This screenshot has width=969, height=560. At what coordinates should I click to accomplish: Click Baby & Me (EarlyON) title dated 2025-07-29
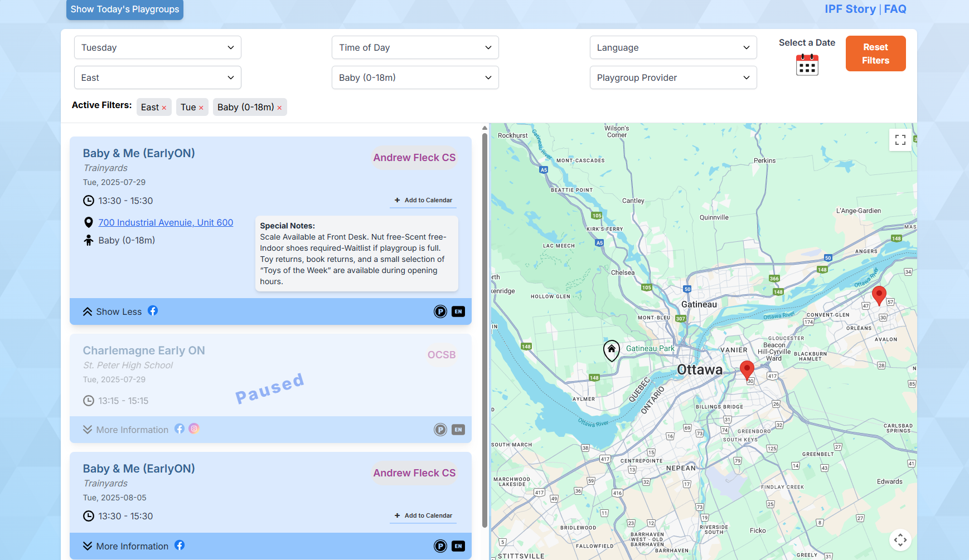[139, 153]
